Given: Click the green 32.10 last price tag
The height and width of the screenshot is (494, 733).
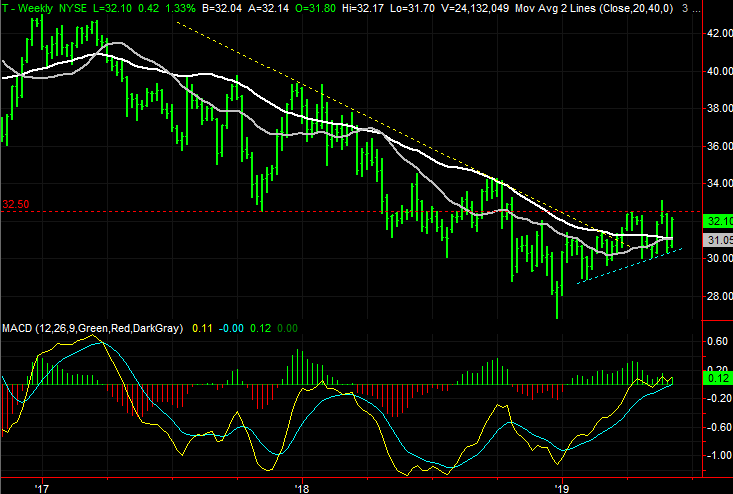Looking at the screenshot, I should (x=717, y=221).
